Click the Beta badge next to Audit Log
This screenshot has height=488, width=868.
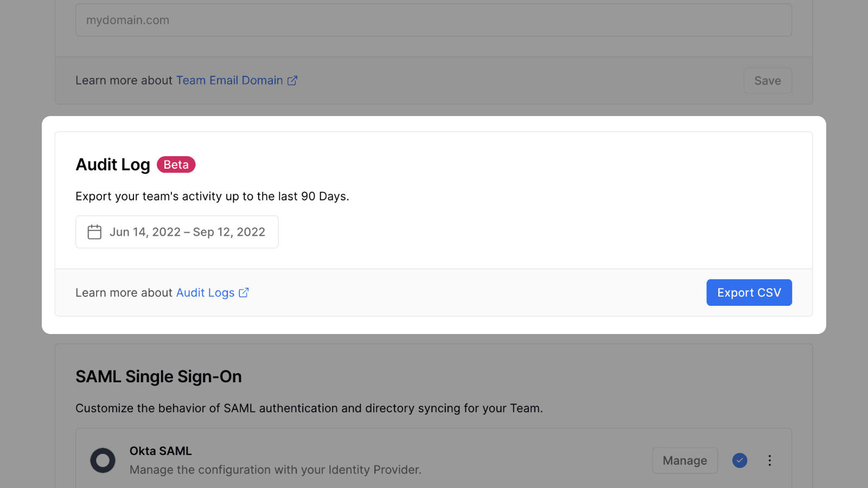click(x=176, y=165)
